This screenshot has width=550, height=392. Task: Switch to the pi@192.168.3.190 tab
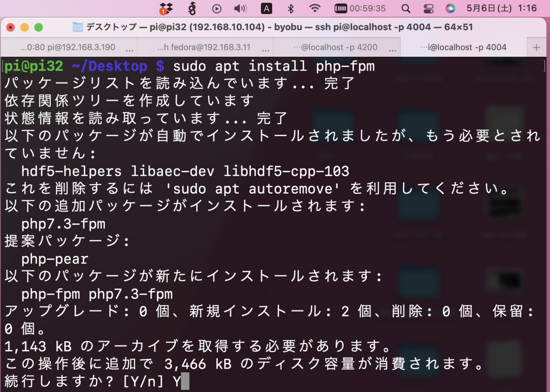point(66,47)
